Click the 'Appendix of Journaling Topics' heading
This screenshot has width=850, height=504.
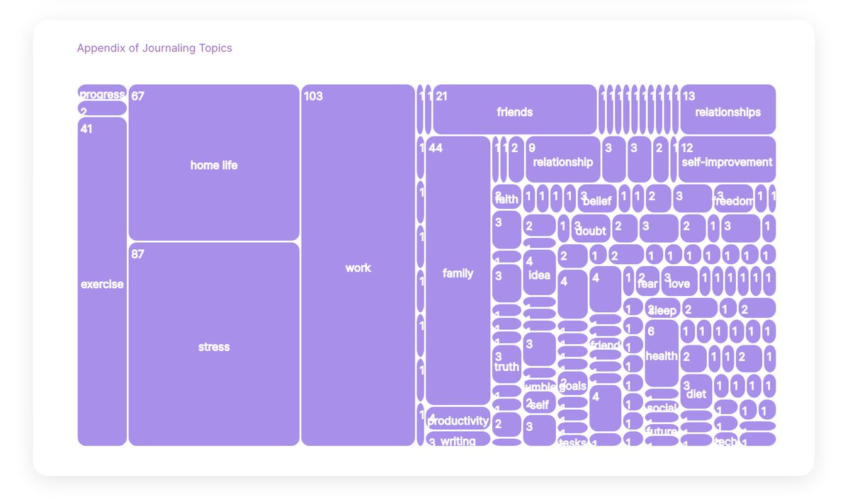154,48
